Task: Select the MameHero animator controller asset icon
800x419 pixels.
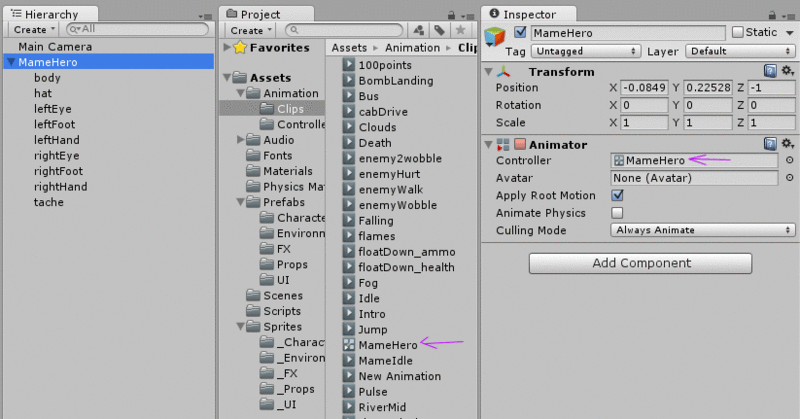Action: 348,345
